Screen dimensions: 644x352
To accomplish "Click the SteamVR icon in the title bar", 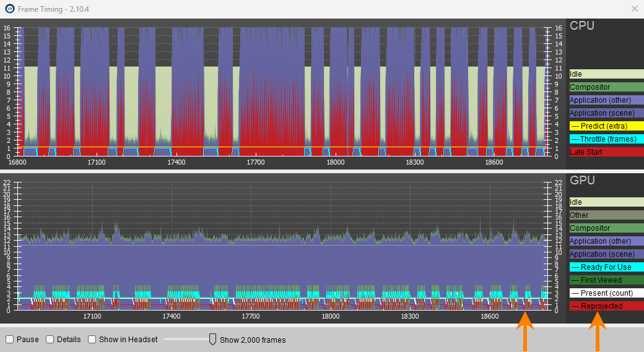I will tap(10, 9).
